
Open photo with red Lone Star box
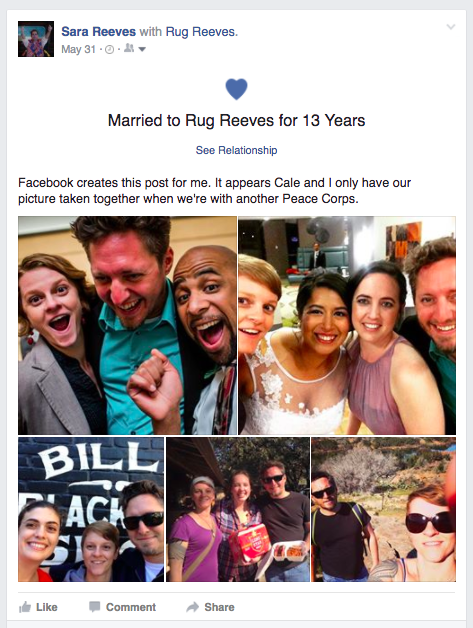238,509
